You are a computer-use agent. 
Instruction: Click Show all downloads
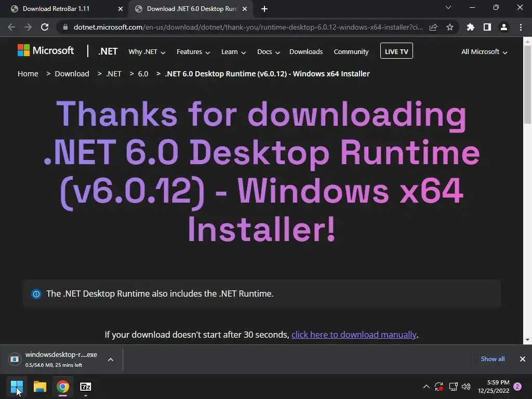click(493, 358)
